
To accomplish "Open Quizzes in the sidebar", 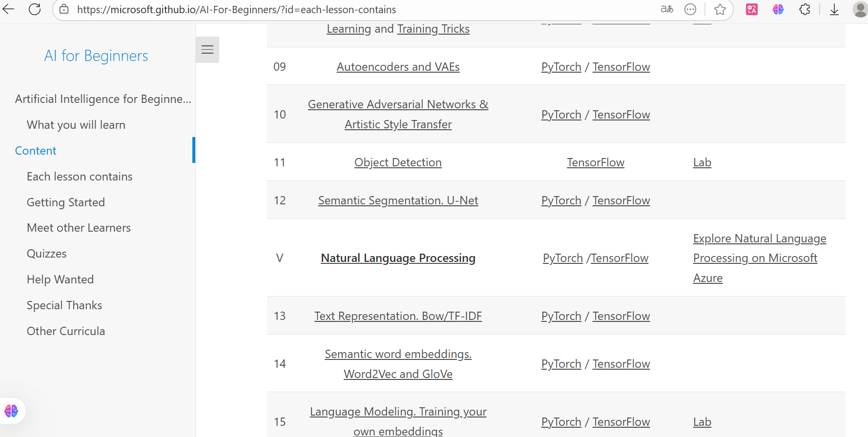I will point(46,254).
